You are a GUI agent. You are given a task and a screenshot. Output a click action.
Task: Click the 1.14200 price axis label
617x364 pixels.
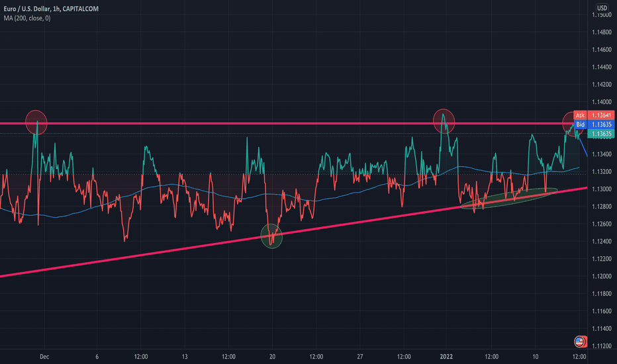[602, 85]
